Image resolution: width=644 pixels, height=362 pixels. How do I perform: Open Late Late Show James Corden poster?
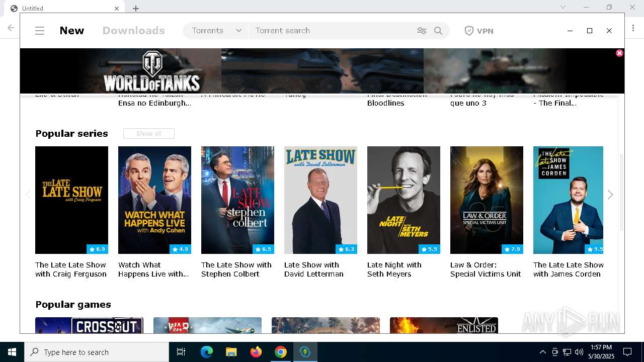point(568,200)
